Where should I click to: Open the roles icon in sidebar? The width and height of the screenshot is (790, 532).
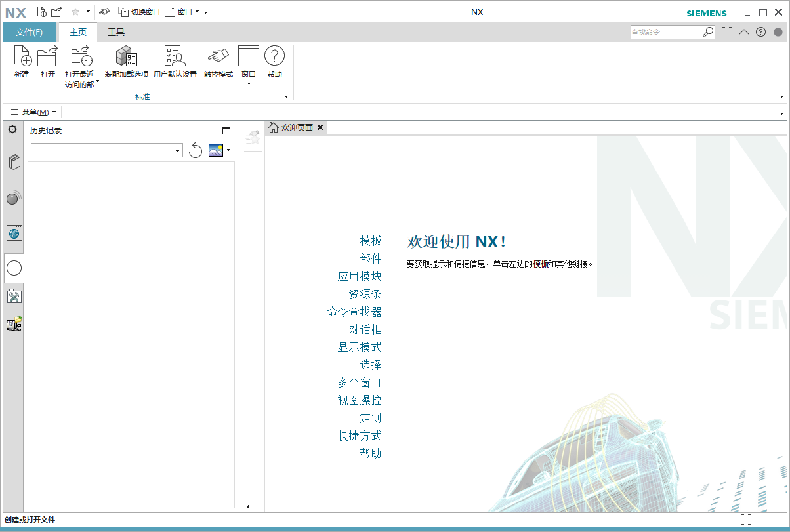[14, 324]
